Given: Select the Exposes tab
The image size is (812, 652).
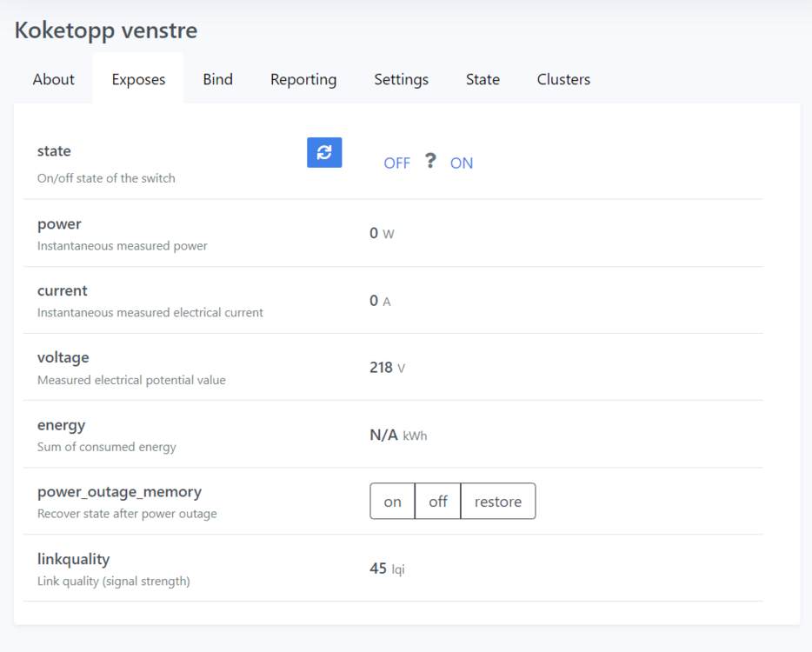Looking at the screenshot, I should click(x=138, y=79).
